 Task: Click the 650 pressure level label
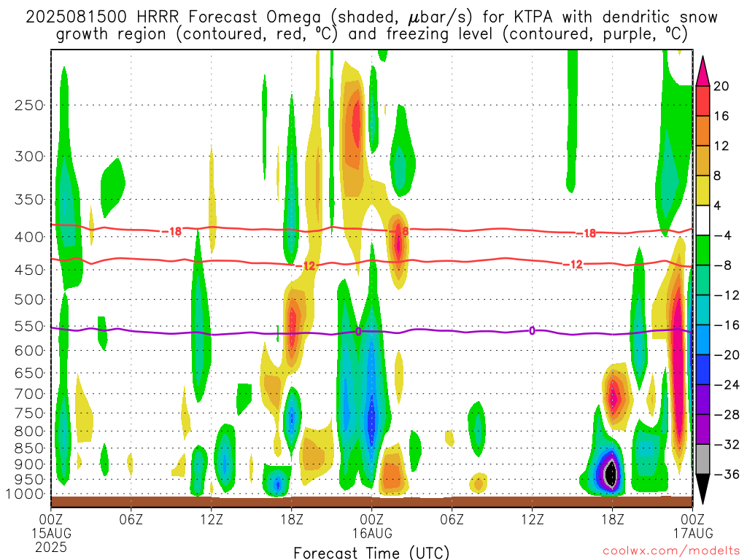29,373
